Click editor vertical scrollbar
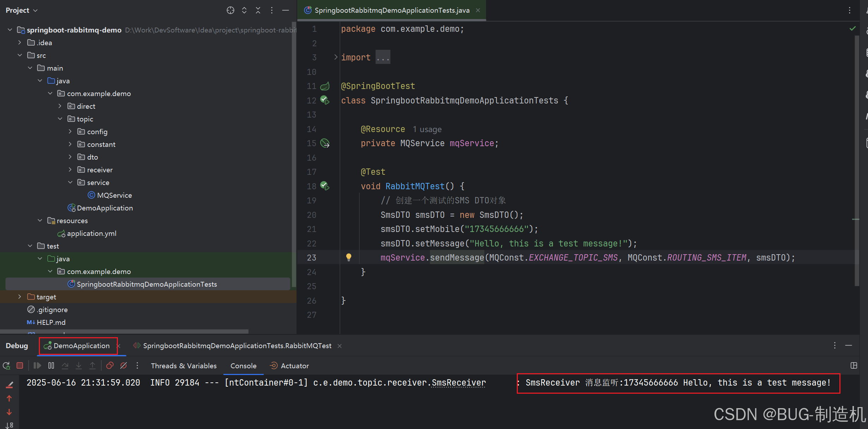This screenshot has height=429, width=868. [856, 161]
